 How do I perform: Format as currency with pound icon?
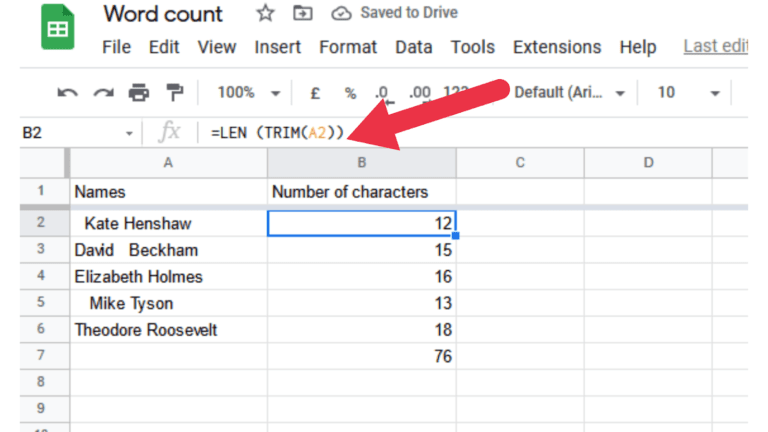click(x=314, y=93)
